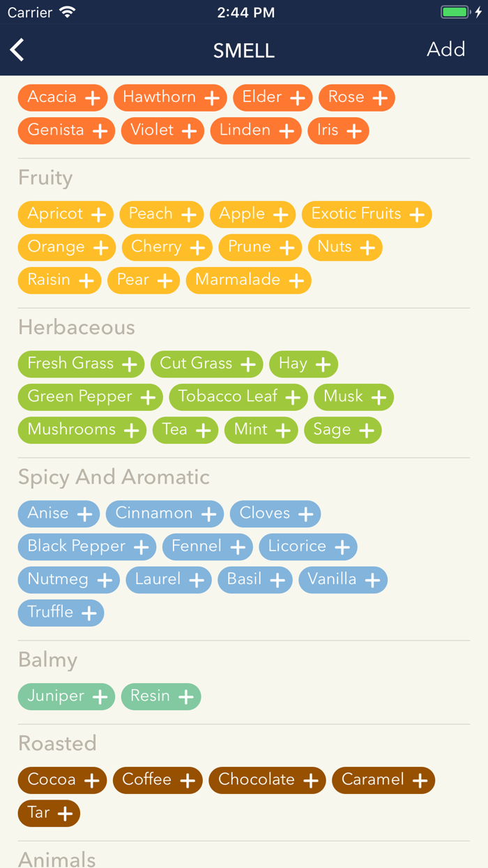Image resolution: width=488 pixels, height=868 pixels.
Task: Tap the Tar smell tag
Action: coord(49,813)
